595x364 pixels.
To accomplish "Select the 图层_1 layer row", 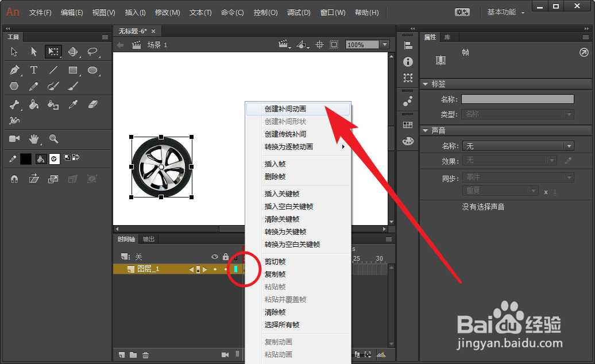I will tap(179, 269).
